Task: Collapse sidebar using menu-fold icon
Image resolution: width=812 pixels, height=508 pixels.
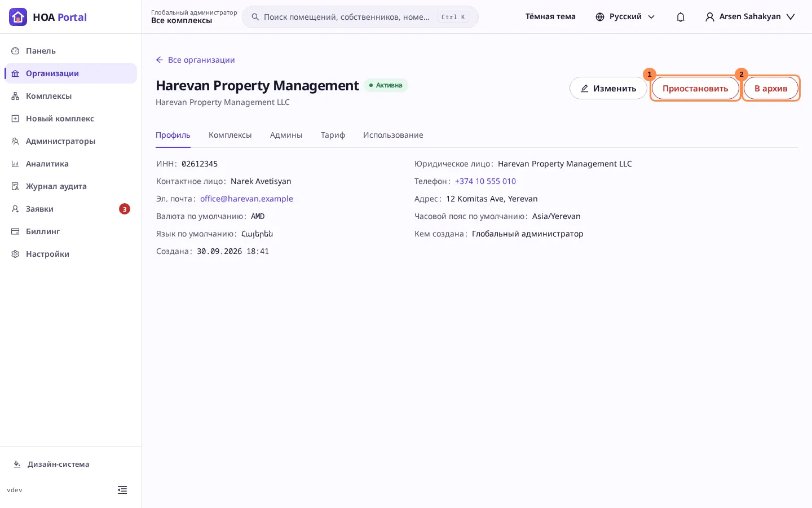Action: (122, 490)
